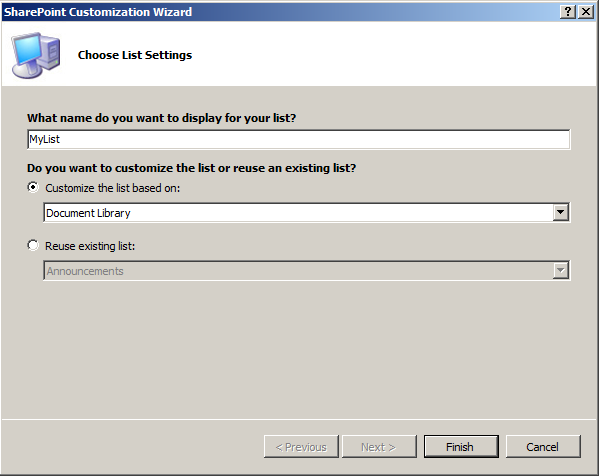Close the SharePoint Customization Wizard dialog
The width and height of the screenshot is (599, 476).
(x=586, y=12)
